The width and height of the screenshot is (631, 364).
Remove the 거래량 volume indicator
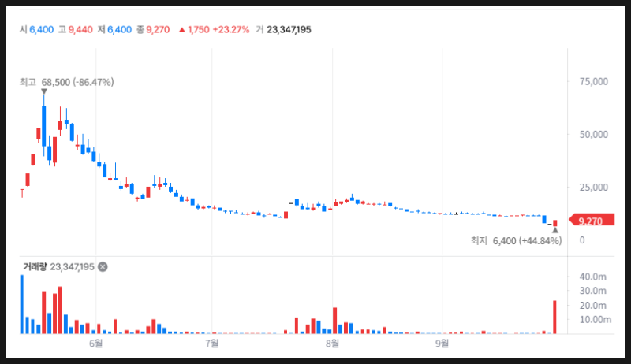(103, 267)
